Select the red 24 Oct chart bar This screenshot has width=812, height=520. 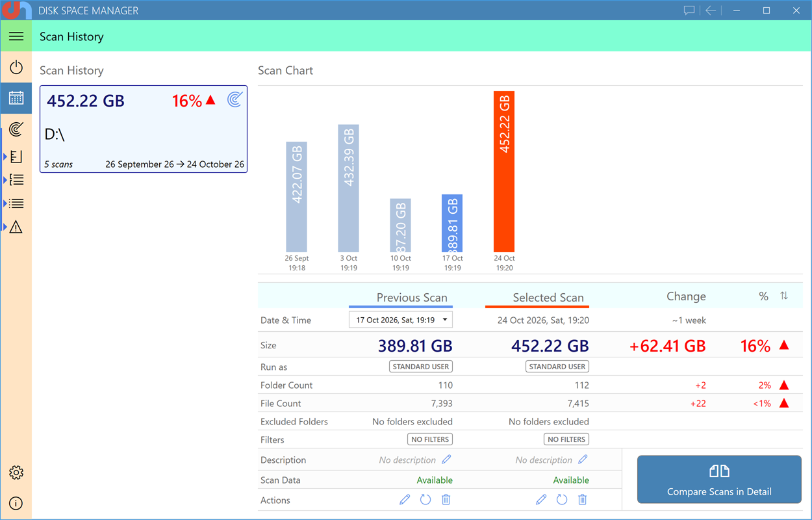tap(504, 172)
